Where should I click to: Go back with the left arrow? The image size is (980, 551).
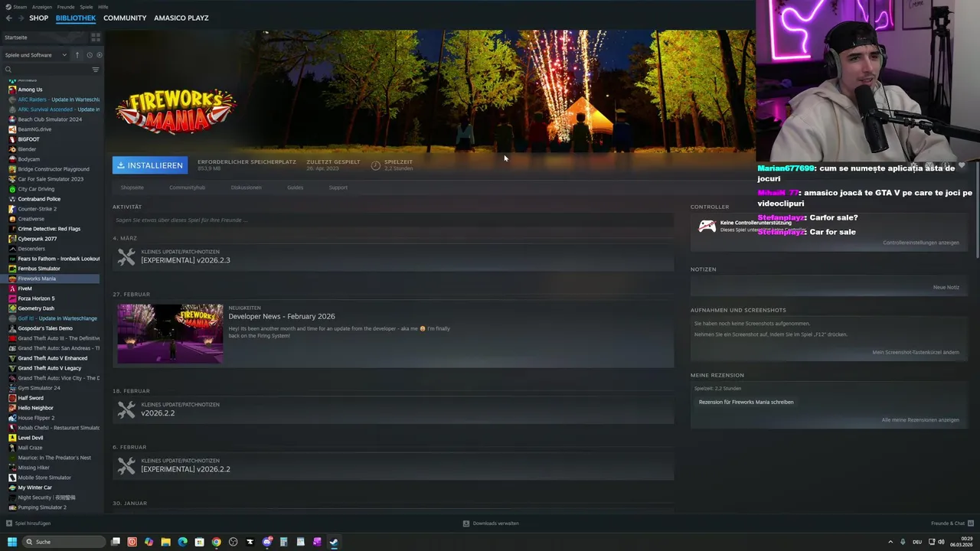coord(8,18)
